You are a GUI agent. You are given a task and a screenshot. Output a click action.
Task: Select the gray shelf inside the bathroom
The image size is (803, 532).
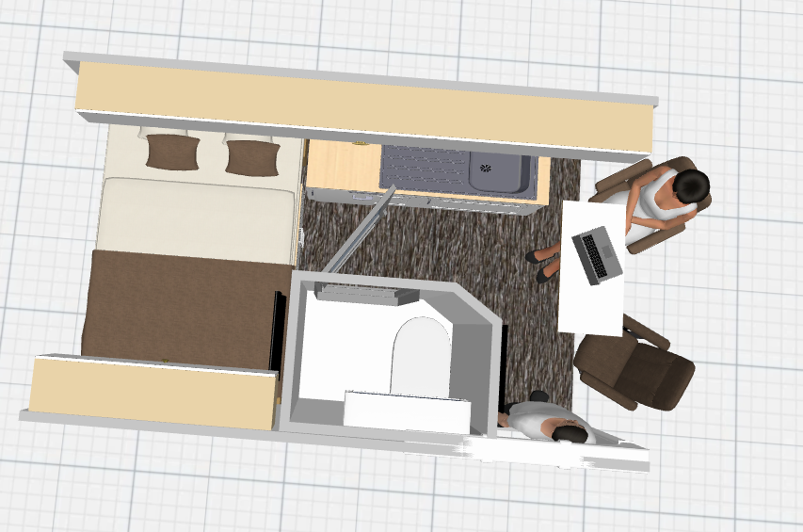point(367,295)
